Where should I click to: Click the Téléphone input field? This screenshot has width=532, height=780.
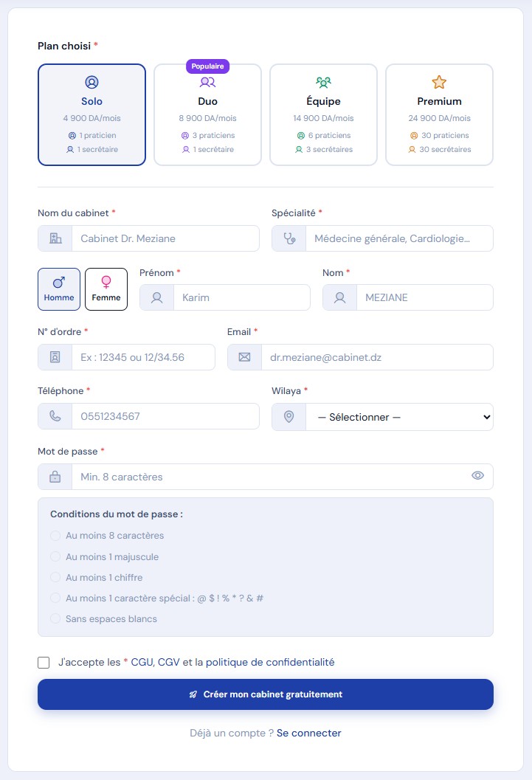(165, 416)
